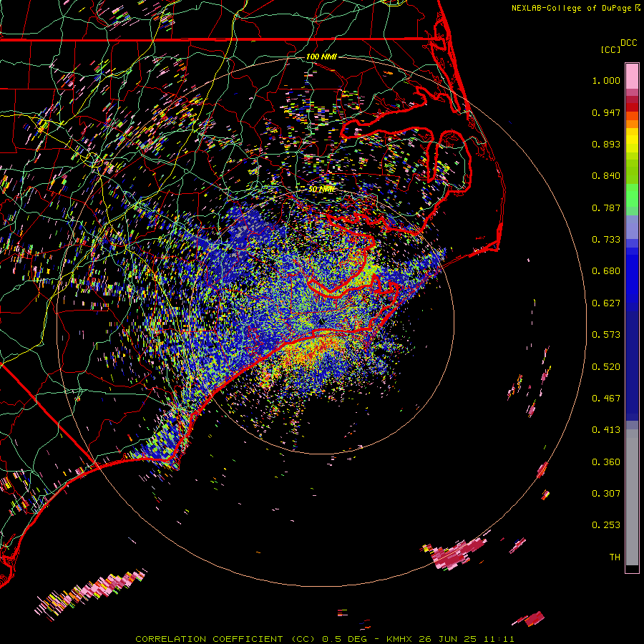
Task: Pick the lavender segment of the color bar
Action: click(632, 227)
